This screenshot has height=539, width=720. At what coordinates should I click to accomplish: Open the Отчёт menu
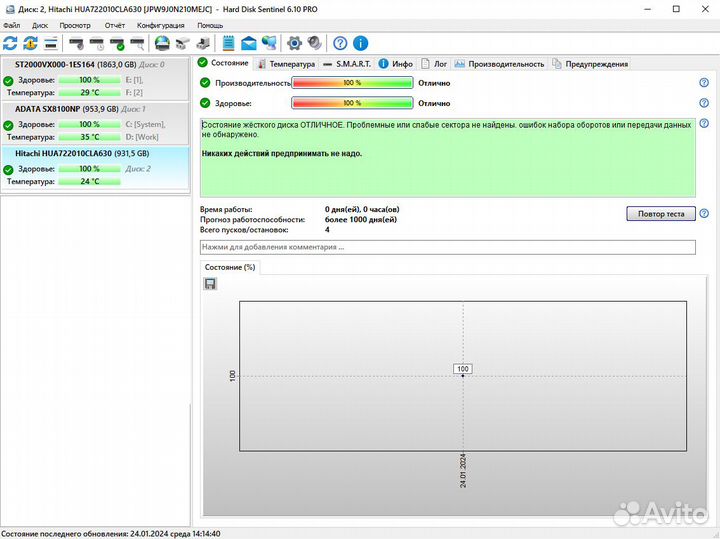pyautogui.click(x=115, y=25)
